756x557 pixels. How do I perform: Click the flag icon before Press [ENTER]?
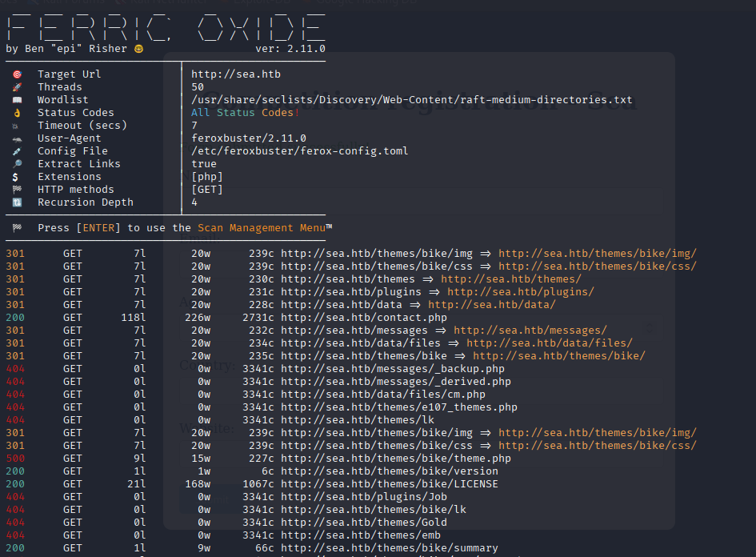pos(18,228)
